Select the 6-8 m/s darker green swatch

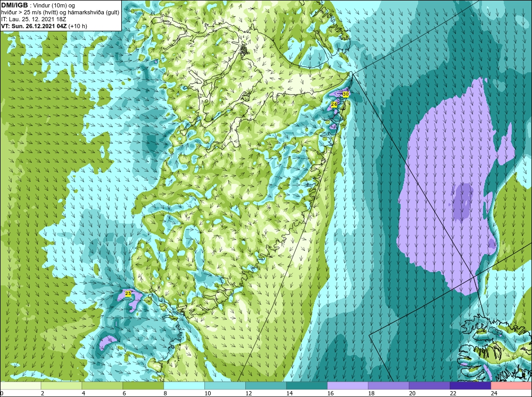pos(143,386)
